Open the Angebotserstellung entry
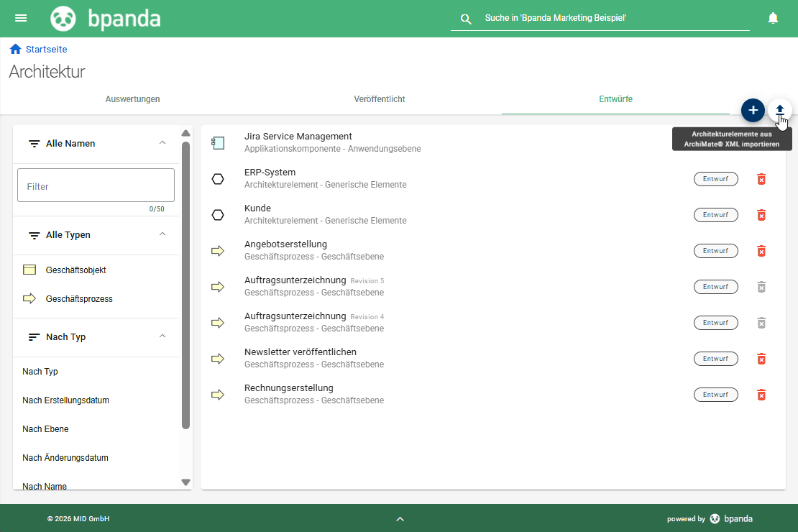The height and width of the screenshot is (532, 798). (493, 251)
